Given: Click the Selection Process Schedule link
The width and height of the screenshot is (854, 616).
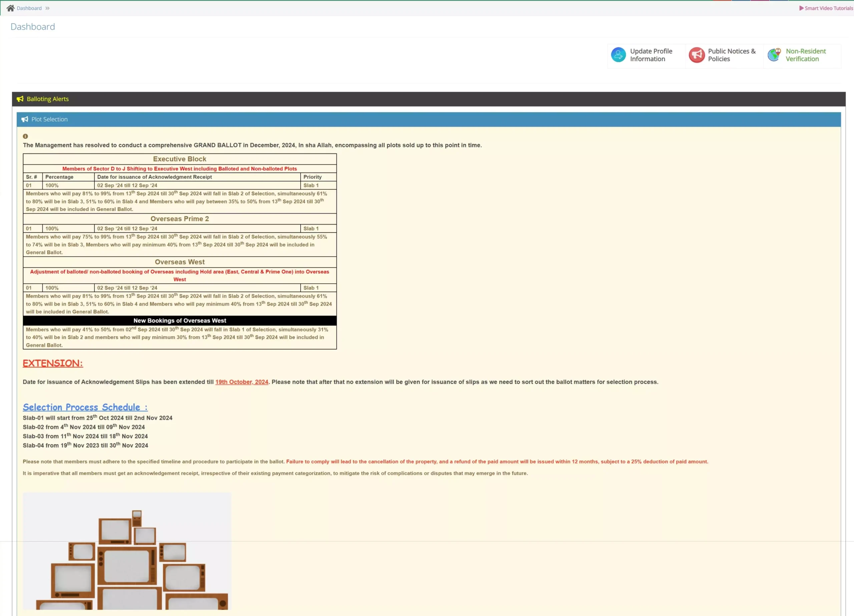Looking at the screenshot, I should pos(85,407).
